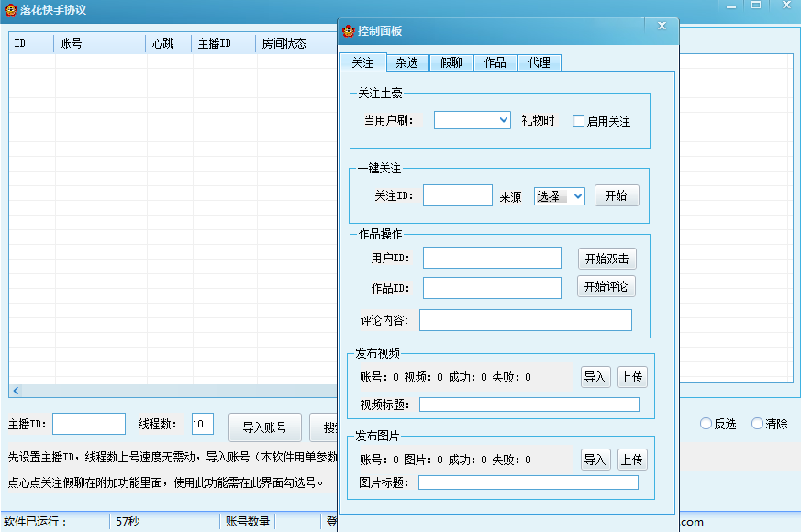Open the 当用户刷 dropdown list

point(503,120)
